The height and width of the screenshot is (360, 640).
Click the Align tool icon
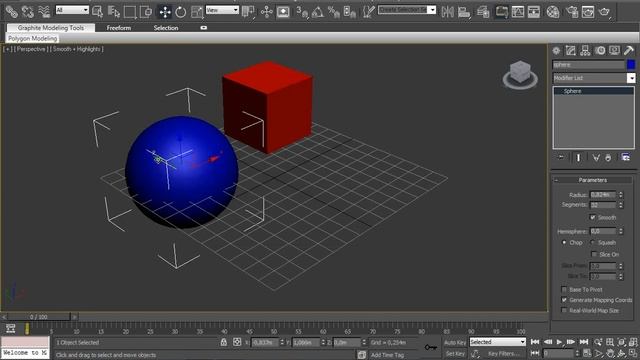pos(464,12)
